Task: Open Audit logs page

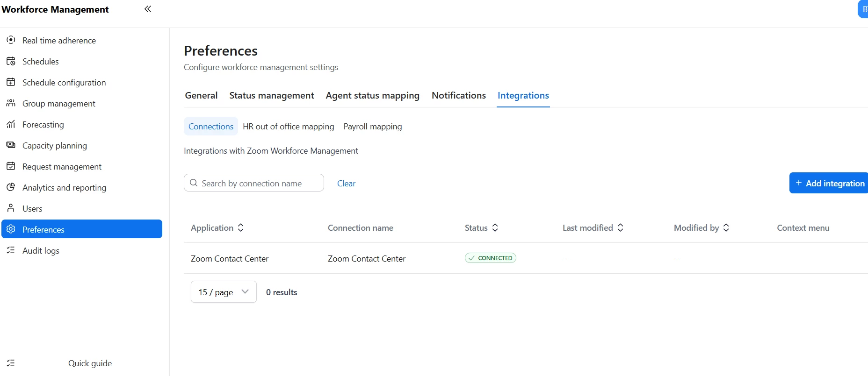Action: pos(41,250)
